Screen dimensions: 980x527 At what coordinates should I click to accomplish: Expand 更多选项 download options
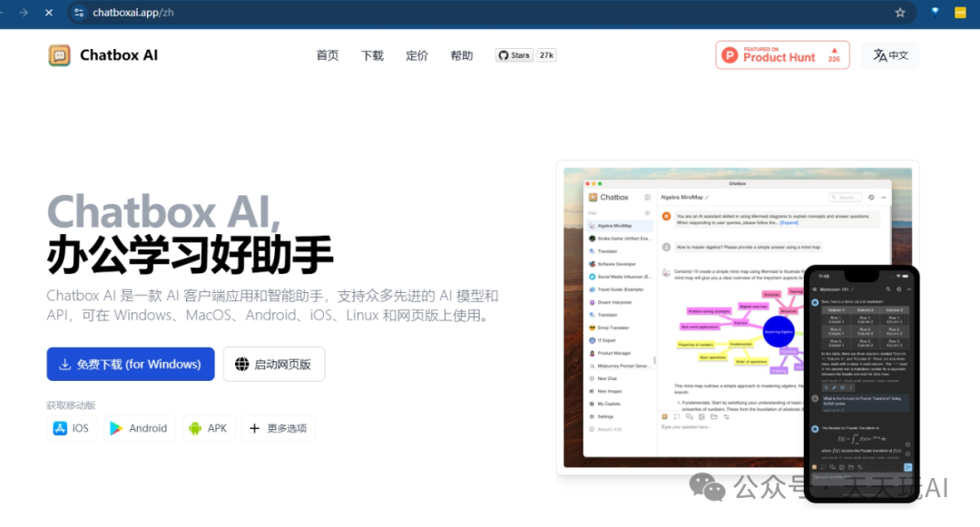pyautogui.click(x=279, y=428)
